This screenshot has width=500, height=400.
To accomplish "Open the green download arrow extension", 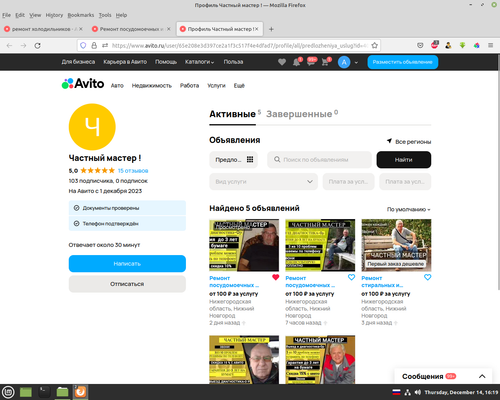I will 462,45.
